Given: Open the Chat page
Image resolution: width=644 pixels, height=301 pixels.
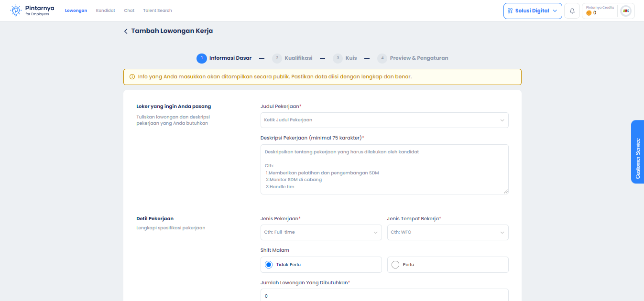Looking at the screenshot, I should pos(129,11).
